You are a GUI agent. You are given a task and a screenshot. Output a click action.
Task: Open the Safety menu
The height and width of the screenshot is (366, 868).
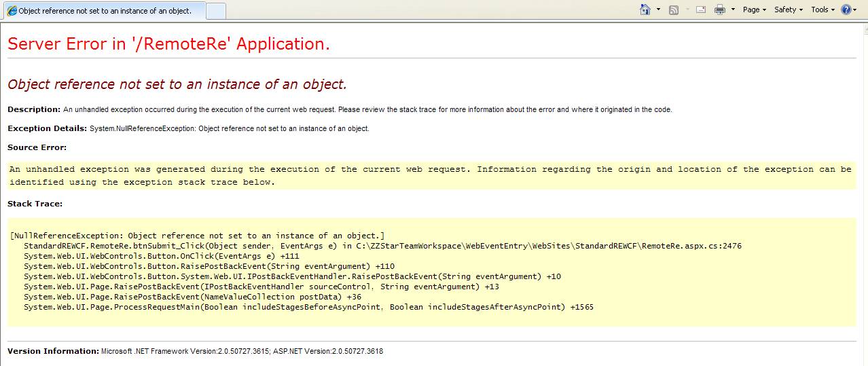click(x=788, y=10)
